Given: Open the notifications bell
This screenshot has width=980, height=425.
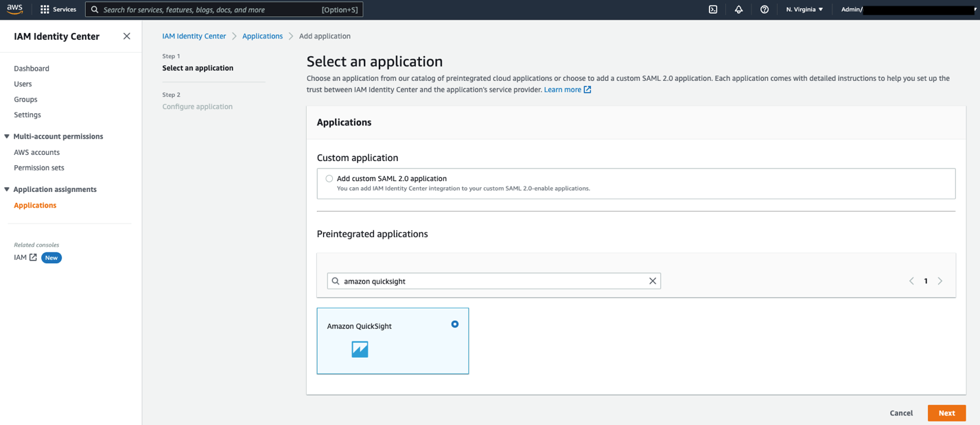Looking at the screenshot, I should point(738,10).
